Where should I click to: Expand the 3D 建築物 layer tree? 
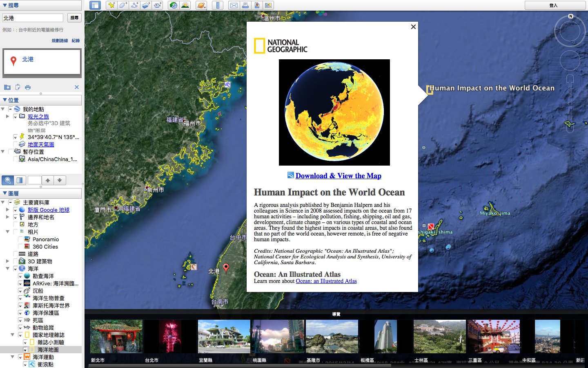(x=7, y=261)
